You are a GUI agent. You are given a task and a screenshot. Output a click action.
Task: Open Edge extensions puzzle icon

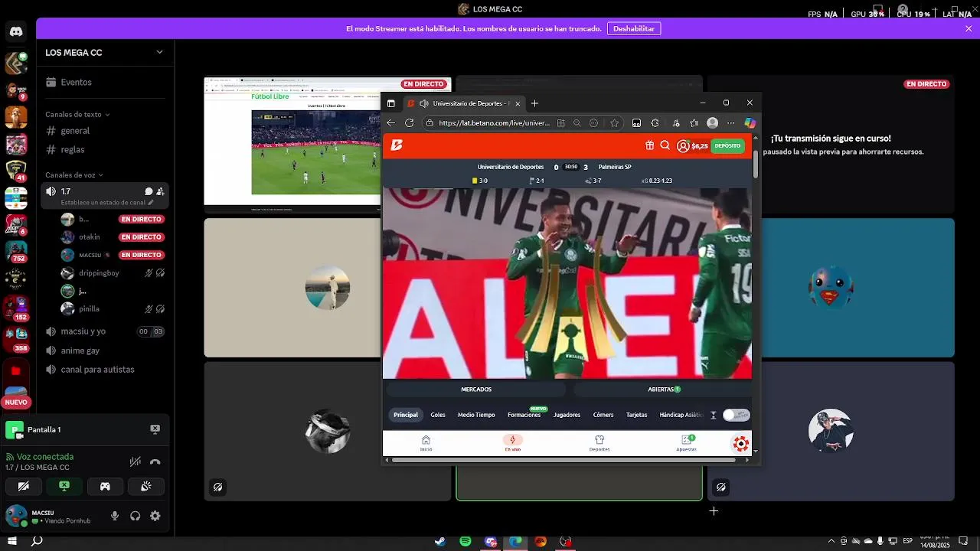tap(655, 122)
